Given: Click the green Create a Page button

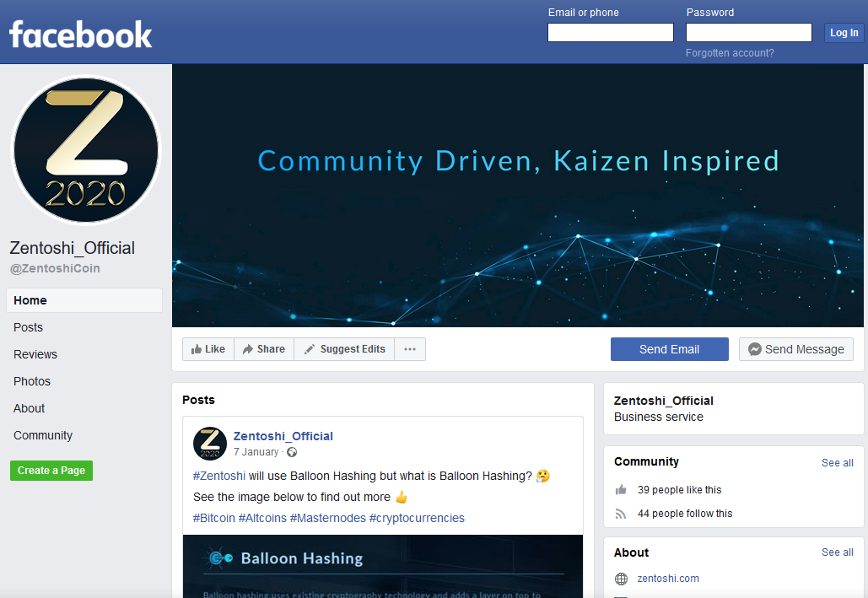Looking at the screenshot, I should pyautogui.click(x=51, y=471).
